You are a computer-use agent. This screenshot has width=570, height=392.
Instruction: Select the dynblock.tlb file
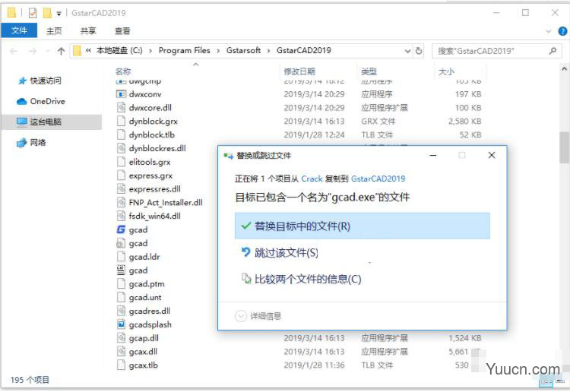[x=151, y=134]
